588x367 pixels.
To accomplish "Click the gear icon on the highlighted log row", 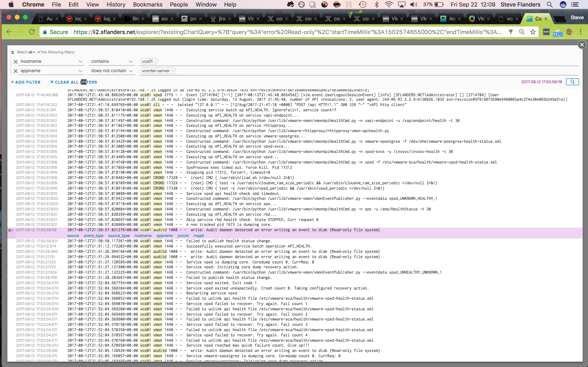I will 10,230.
